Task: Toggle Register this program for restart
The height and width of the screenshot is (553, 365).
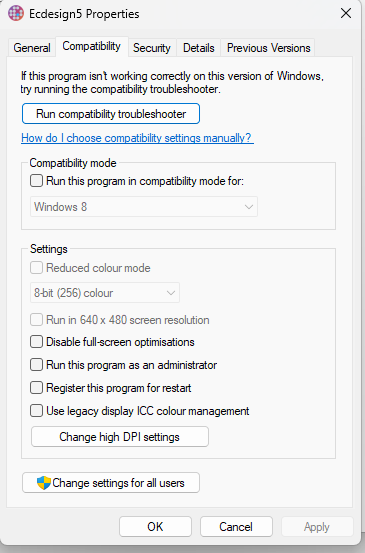Action: (x=36, y=388)
